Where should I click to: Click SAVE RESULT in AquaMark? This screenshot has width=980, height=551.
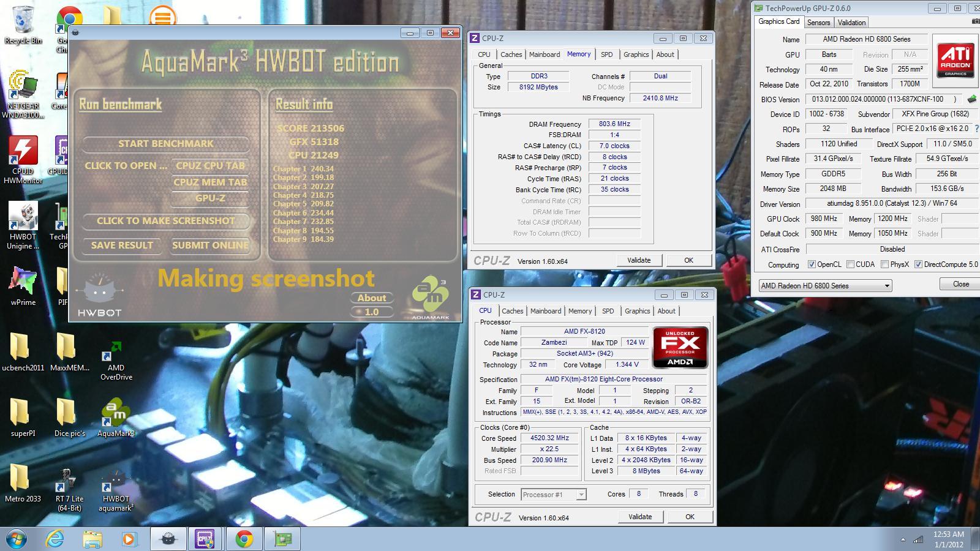coord(122,245)
